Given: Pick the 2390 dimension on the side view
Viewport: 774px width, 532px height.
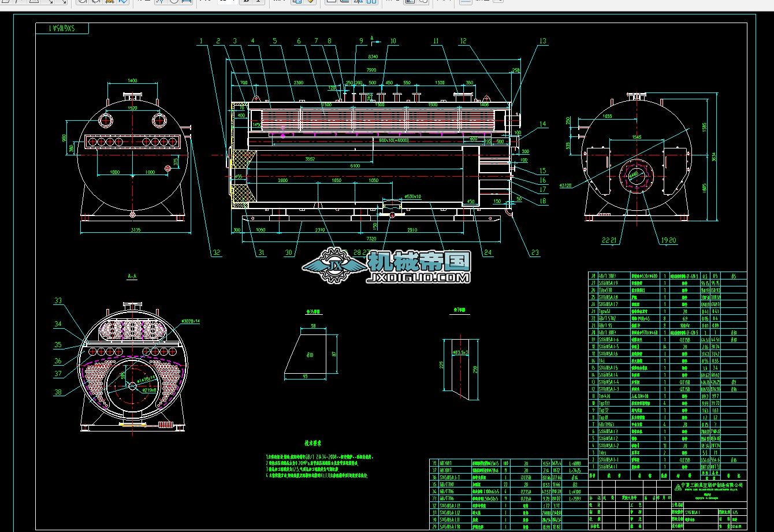Looking at the screenshot, I should tap(299, 84).
